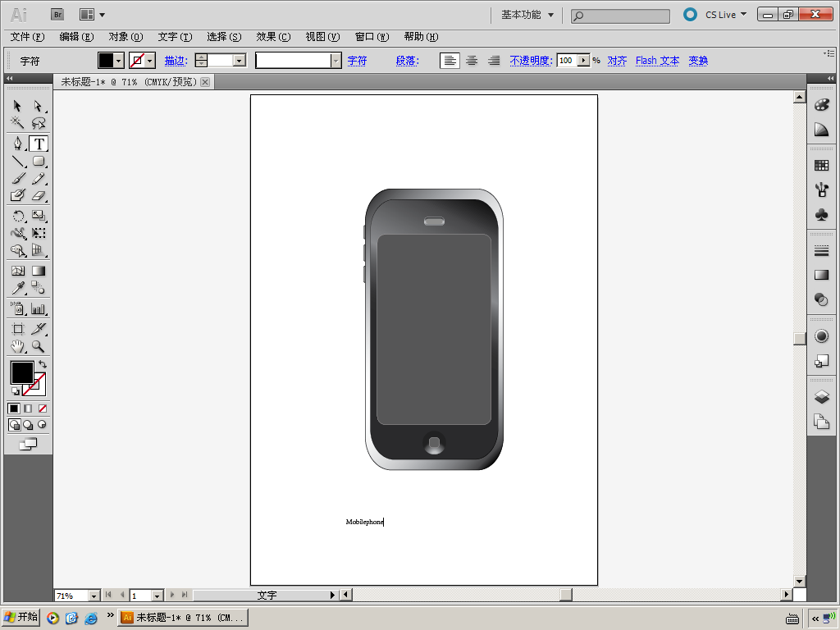840x630 pixels.
Task: Open the font family dropdown arrow
Action: (336, 61)
